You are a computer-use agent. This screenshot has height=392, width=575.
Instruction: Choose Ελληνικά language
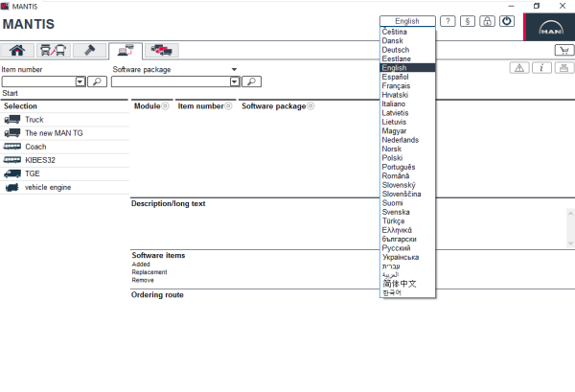pyautogui.click(x=407, y=230)
